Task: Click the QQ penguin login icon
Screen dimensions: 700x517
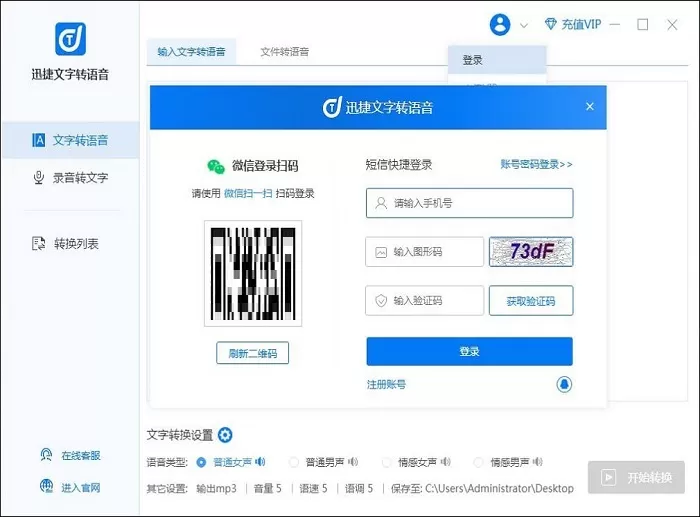Action: [564, 384]
